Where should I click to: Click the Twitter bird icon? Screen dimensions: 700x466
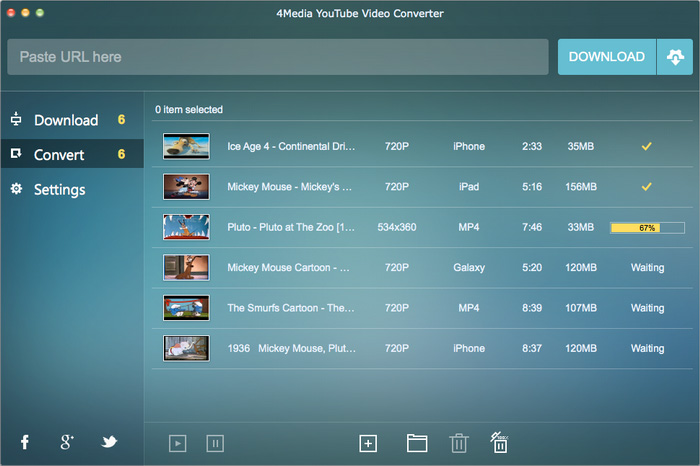click(x=109, y=442)
